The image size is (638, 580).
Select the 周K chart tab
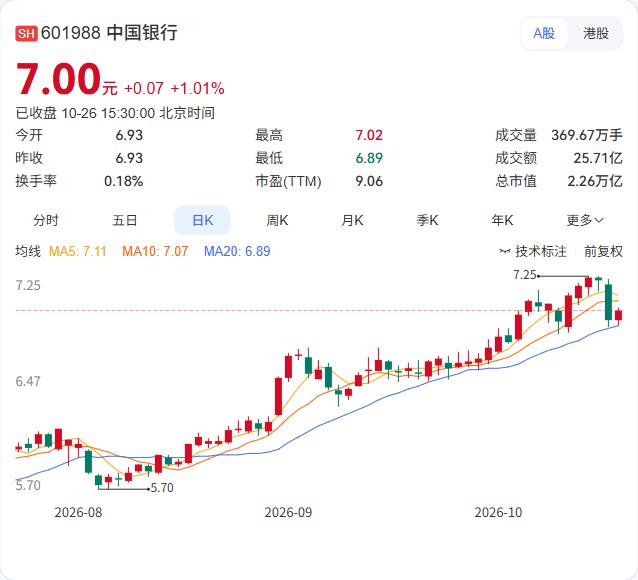[277, 220]
